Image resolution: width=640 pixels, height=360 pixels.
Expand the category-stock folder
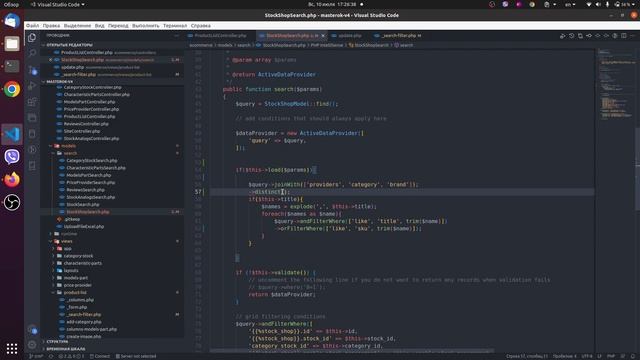click(78, 256)
